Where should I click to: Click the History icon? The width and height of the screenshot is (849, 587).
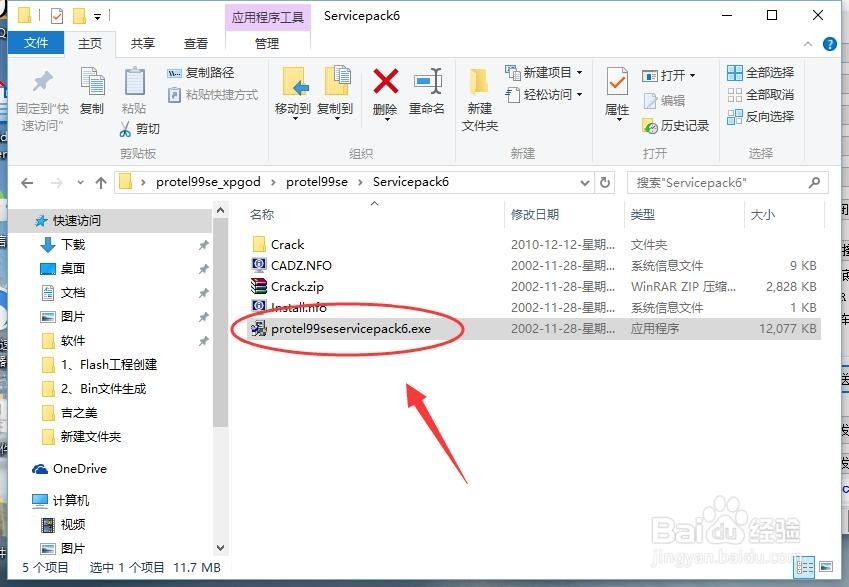(x=649, y=126)
